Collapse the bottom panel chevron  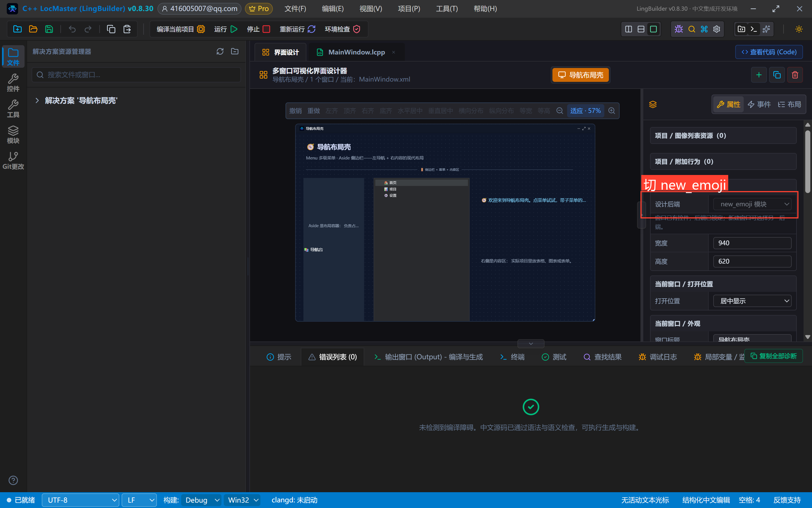click(531, 344)
